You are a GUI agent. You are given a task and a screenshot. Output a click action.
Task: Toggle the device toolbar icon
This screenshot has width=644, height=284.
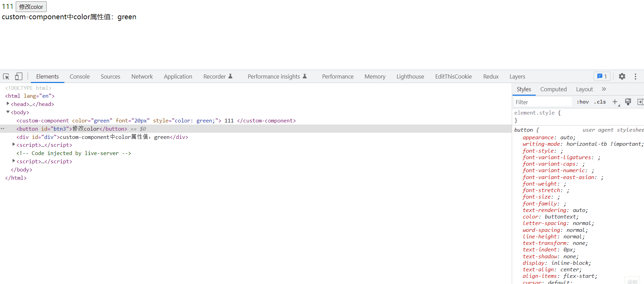pyautogui.click(x=18, y=76)
